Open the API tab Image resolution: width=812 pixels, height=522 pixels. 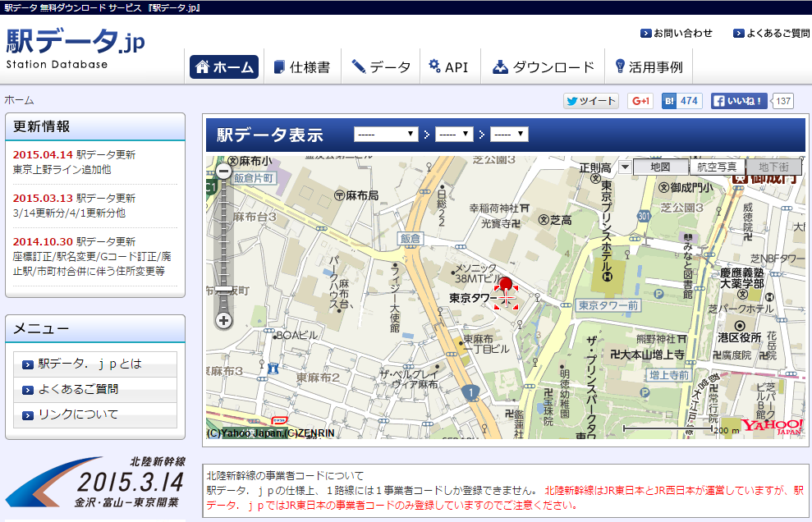tap(450, 66)
